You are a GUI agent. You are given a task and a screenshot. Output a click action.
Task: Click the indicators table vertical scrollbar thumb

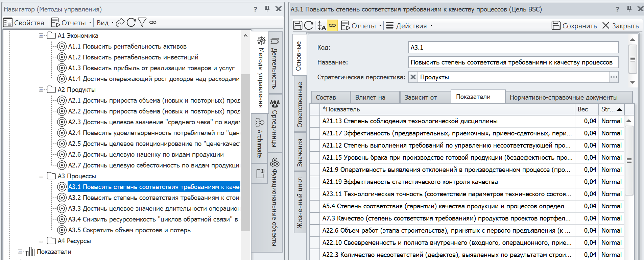click(629, 160)
